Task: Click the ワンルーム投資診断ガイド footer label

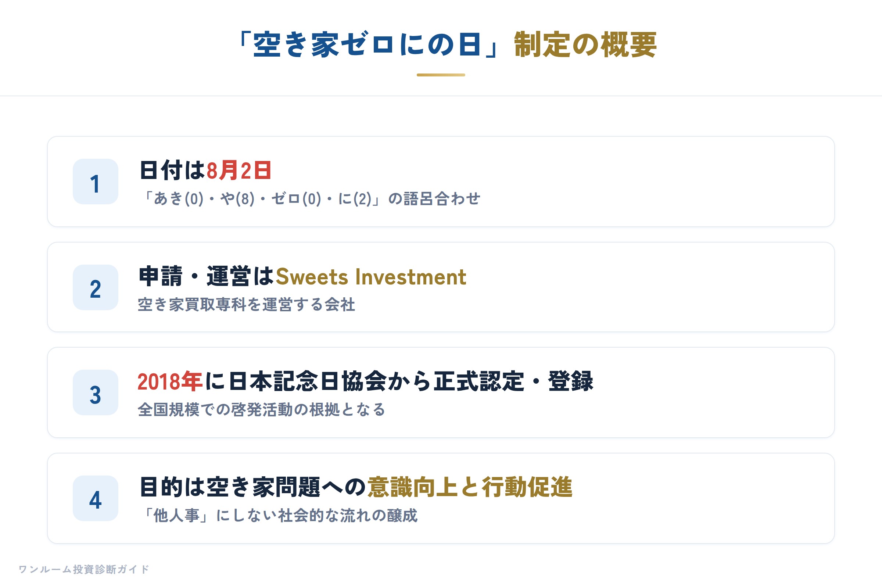Action: pyautogui.click(x=84, y=569)
